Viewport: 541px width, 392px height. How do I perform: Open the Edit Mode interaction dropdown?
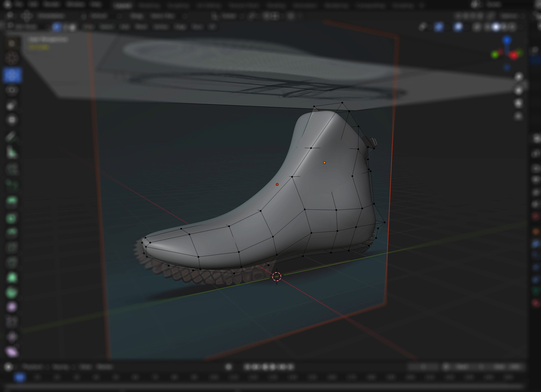pyautogui.click(x=26, y=27)
